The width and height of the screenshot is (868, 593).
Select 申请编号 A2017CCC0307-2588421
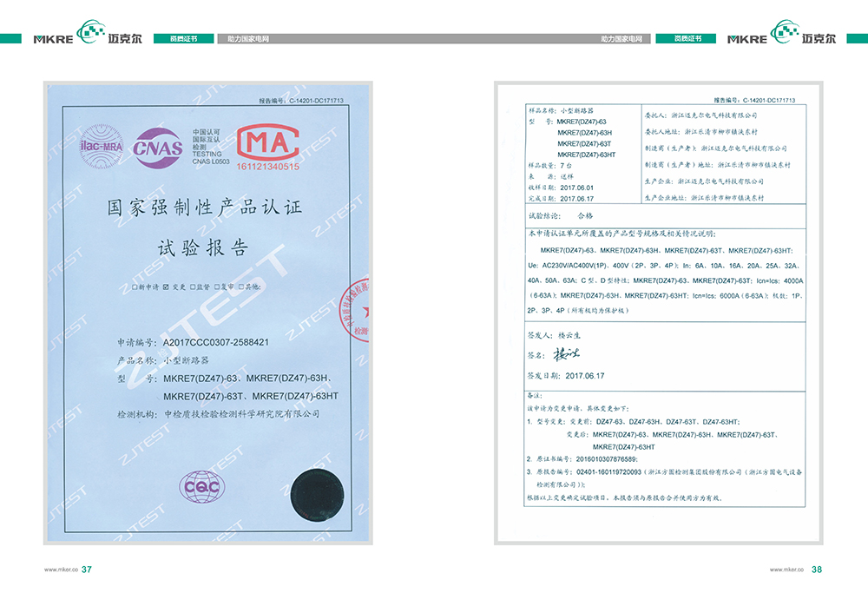[194, 343]
